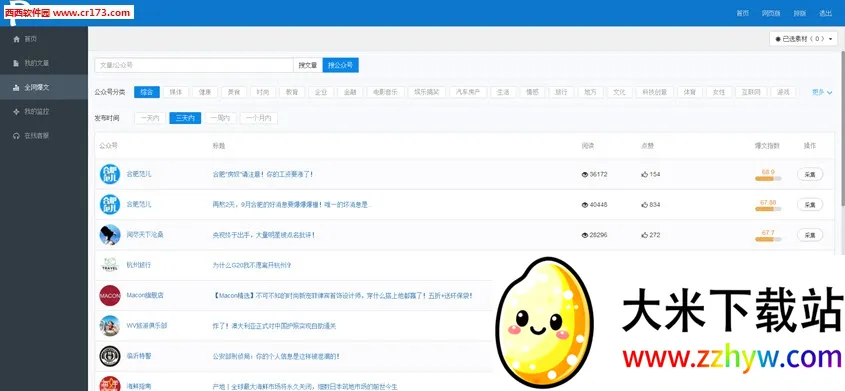Click the document icon beside 我的文章

(x=16, y=63)
